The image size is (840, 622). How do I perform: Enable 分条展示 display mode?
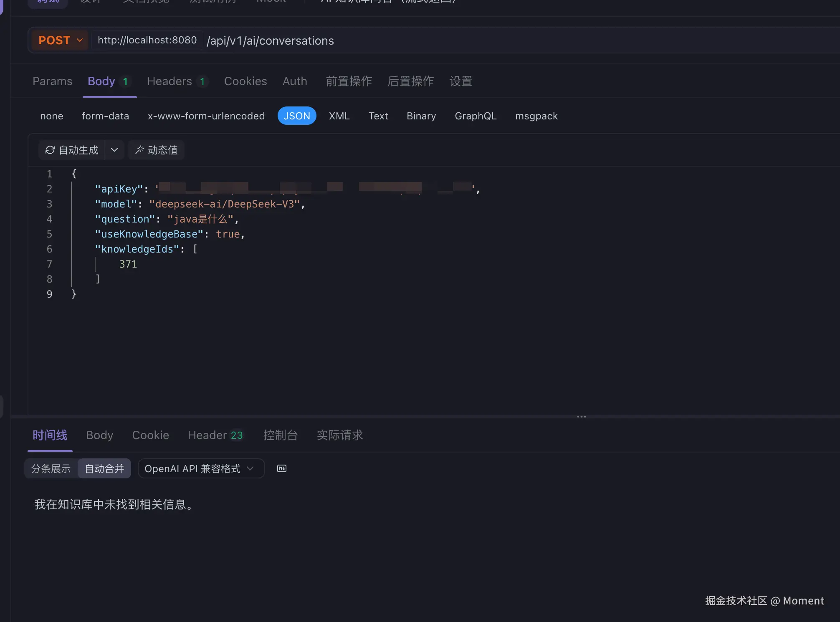tap(50, 468)
